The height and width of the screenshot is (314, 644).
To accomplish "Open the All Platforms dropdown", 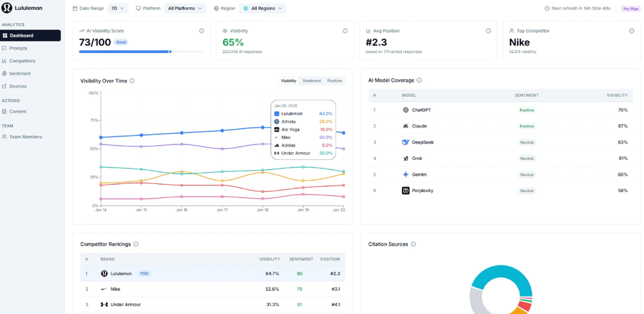I will [185, 8].
